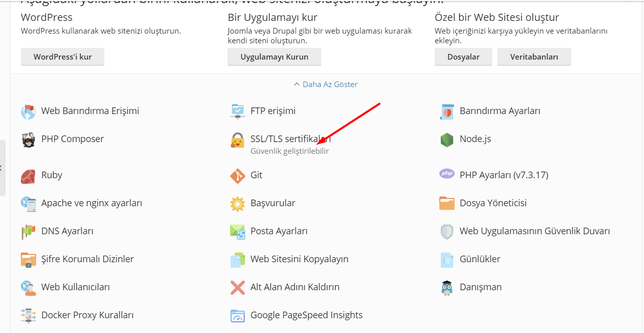Screen dimensions: 644x333
Task: Click the 'Özel bir Web Sitesi oluştur' heading
Action: coord(497,18)
